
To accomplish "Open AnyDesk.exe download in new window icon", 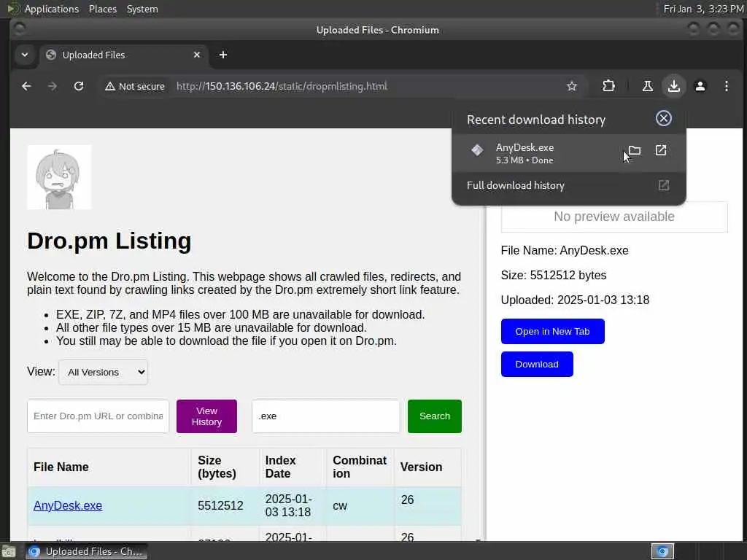I will pyautogui.click(x=661, y=150).
